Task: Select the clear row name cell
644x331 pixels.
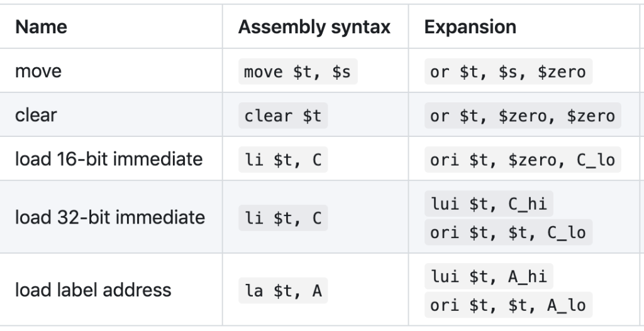Action: click(x=36, y=116)
